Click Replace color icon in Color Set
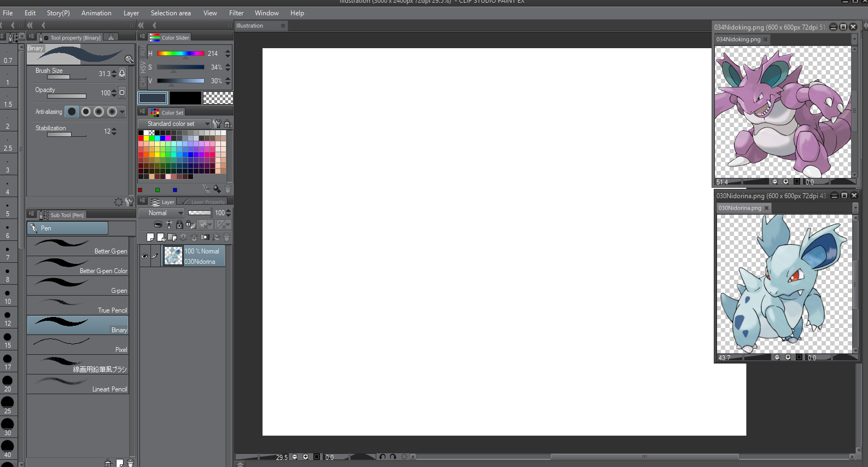The width and height of the screenshot is (868, 467). click(x=206, y=189)
